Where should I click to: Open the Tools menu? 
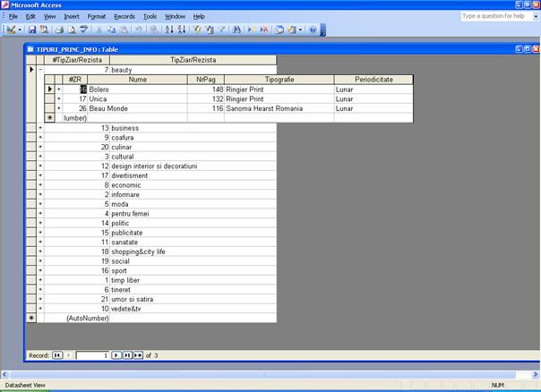tap(150, 16)
